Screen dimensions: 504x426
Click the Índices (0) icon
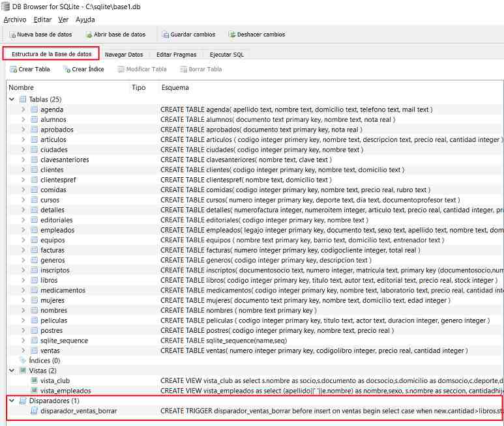23,360
